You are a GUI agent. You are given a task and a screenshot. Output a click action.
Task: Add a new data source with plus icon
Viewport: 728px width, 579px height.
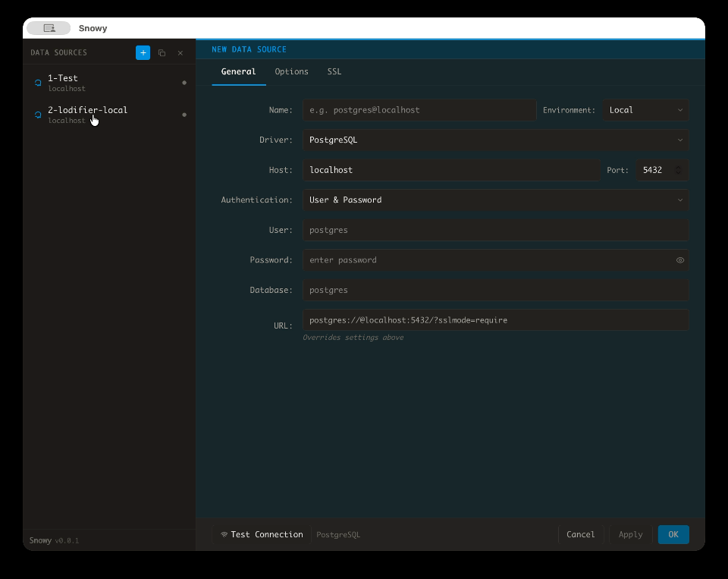tap(143, 53)
